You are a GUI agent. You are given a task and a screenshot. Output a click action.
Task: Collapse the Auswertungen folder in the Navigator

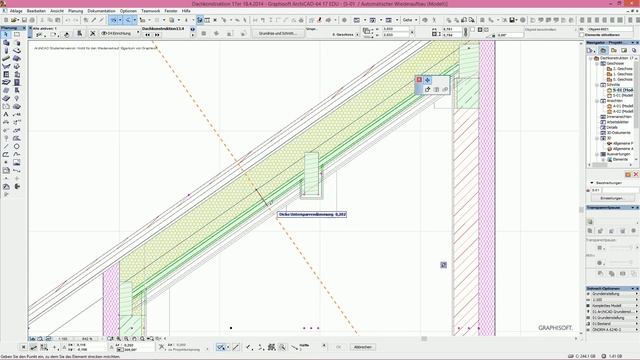click(597, 154)
